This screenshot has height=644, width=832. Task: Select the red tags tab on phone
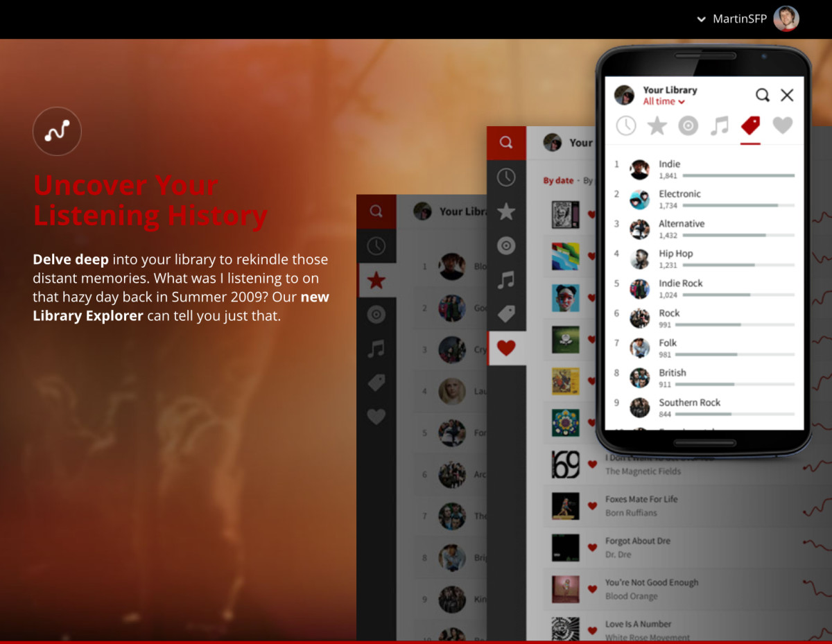(x=750, y=125)
